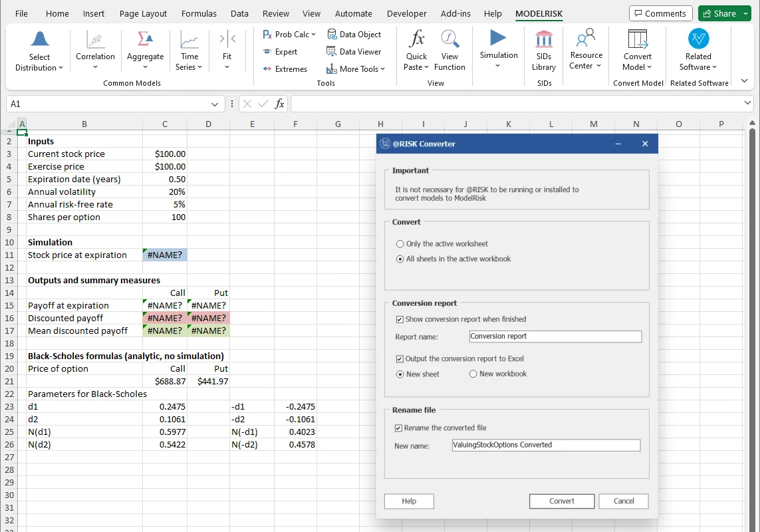Collapse the ribbon with the chevron

(x=745, y=80)
